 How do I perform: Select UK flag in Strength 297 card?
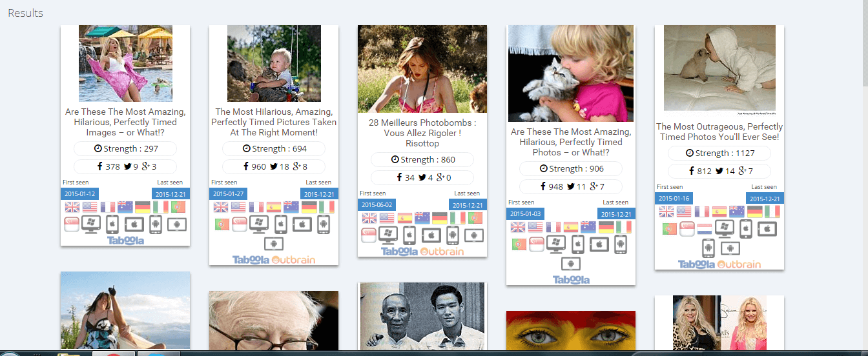(72, 207)
